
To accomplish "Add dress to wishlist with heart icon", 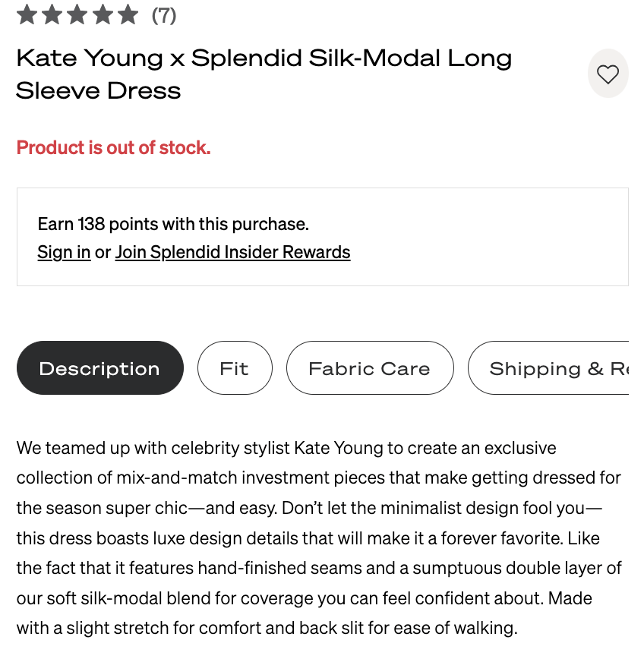I will click(608, 74).
